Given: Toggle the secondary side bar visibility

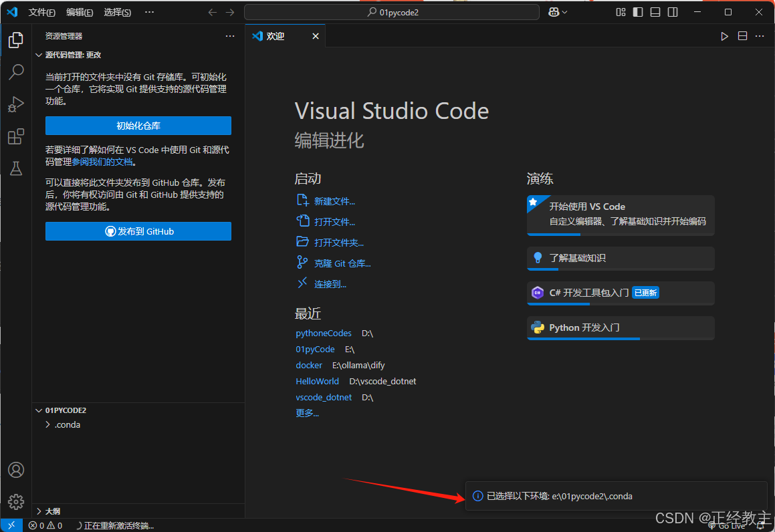Looking at the screenshot, I should tap(673, 12).
